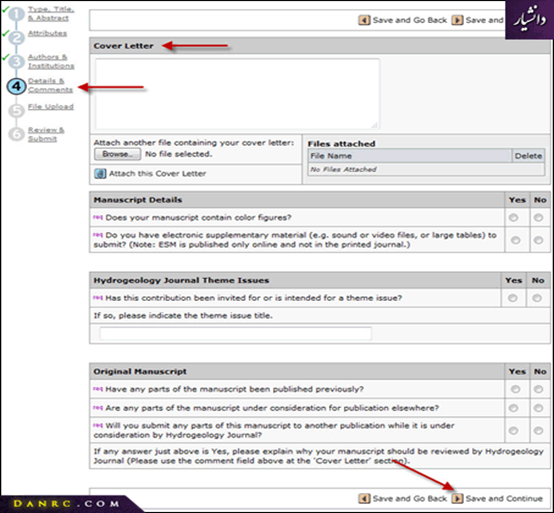Viewport: 554px width, 513px height.
Task: Open the Authors & Institutions step link
Action: (51, 61)
